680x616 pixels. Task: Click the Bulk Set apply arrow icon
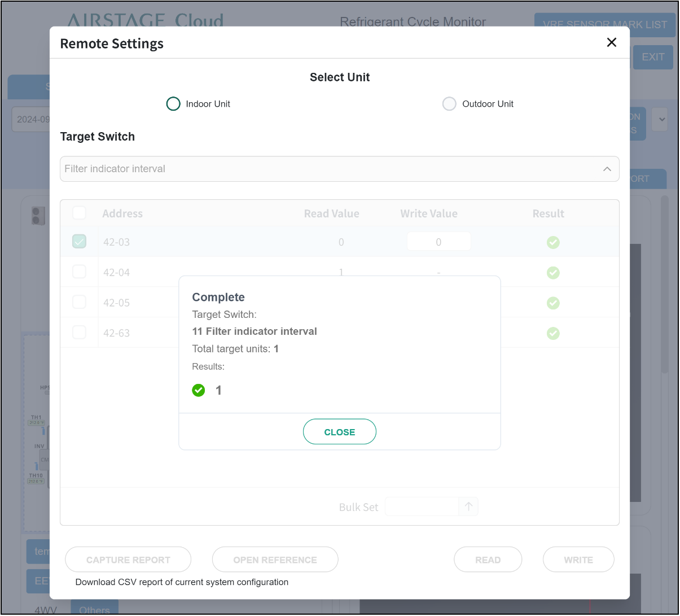pos(468,506)
